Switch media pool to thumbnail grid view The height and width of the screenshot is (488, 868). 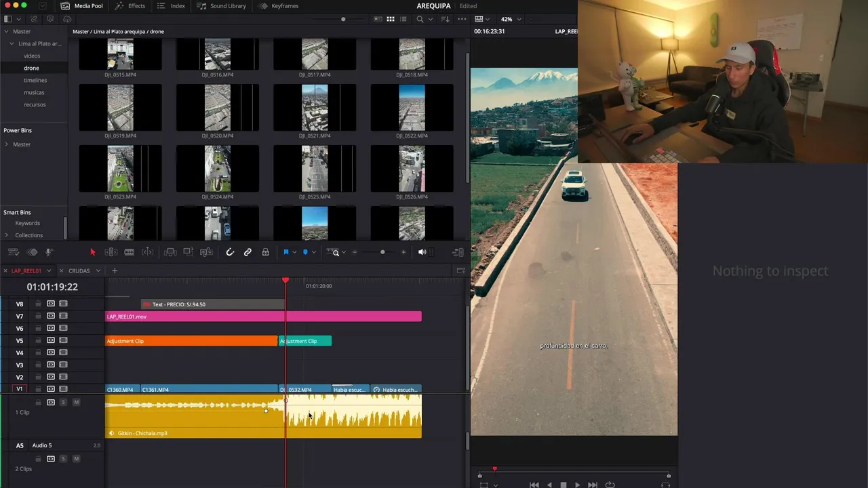pos(391,19)
